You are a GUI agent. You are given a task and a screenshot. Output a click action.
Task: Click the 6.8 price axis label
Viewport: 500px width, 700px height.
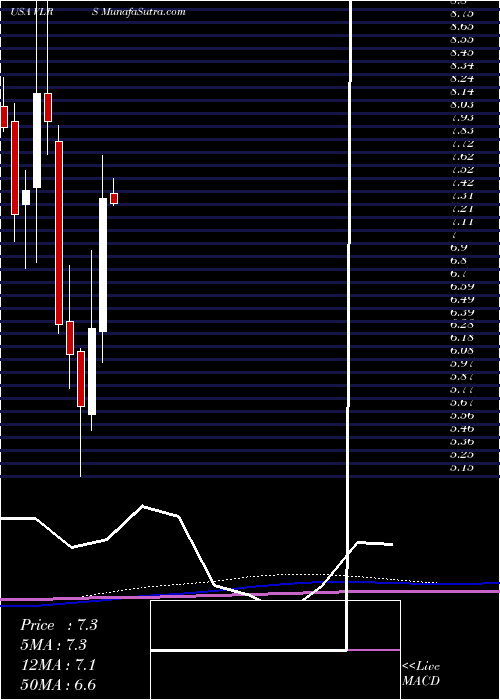[x=459, y=260]
